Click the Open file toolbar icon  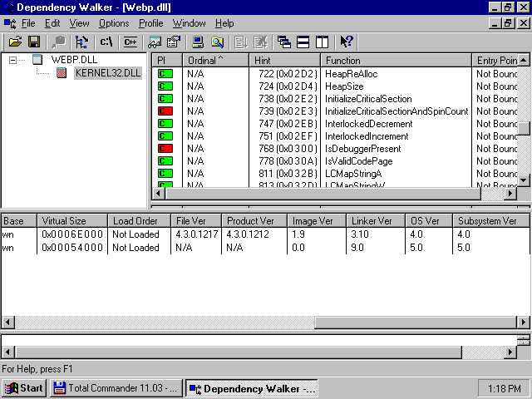click(16, 42)
